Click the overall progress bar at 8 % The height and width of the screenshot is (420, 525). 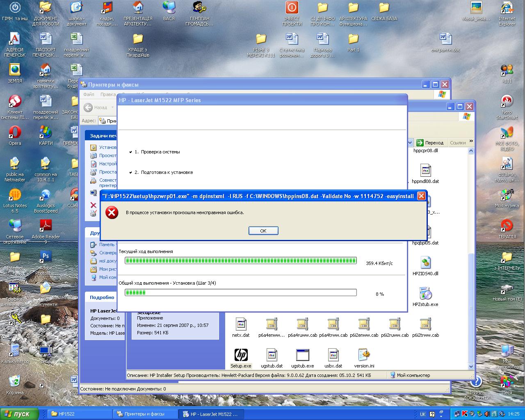click(241, 292)
